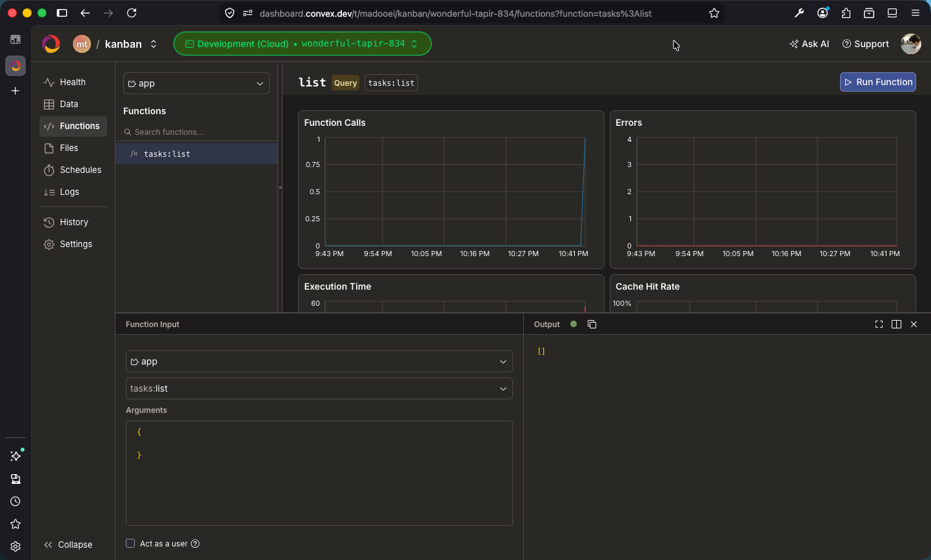Focus the Search functions field
931x560 pixels.
(196, 132)
